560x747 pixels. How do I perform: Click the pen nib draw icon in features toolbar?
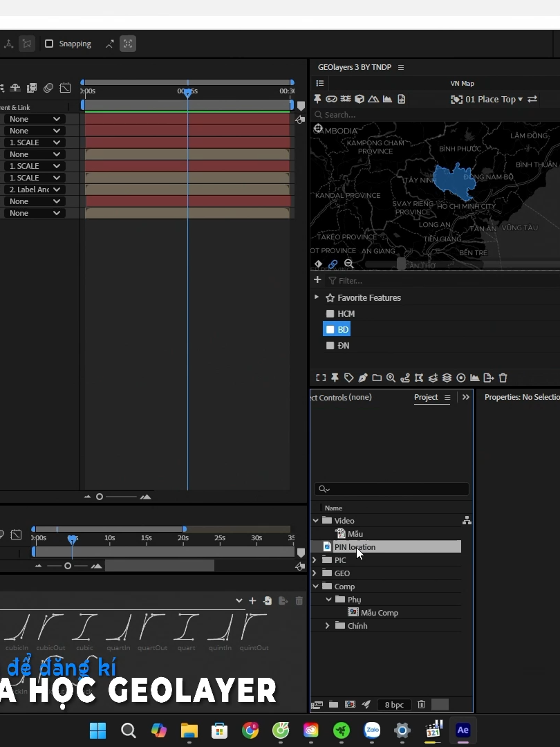363,378
